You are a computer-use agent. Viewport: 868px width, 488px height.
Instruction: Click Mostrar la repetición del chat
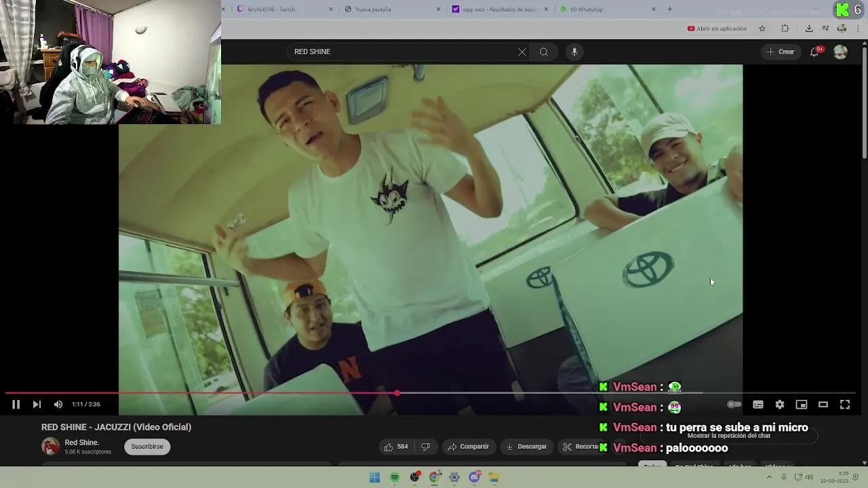pyautogui.click(x=729, y=436)
